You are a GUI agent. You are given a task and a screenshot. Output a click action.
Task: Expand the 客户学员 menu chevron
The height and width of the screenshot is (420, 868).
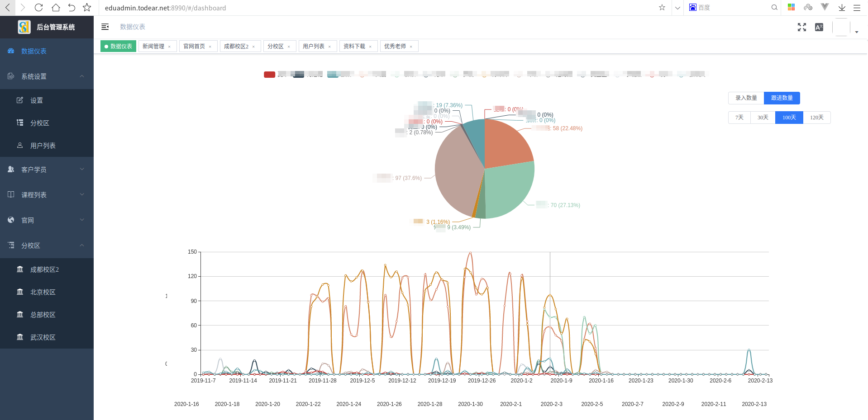[82, 169]
